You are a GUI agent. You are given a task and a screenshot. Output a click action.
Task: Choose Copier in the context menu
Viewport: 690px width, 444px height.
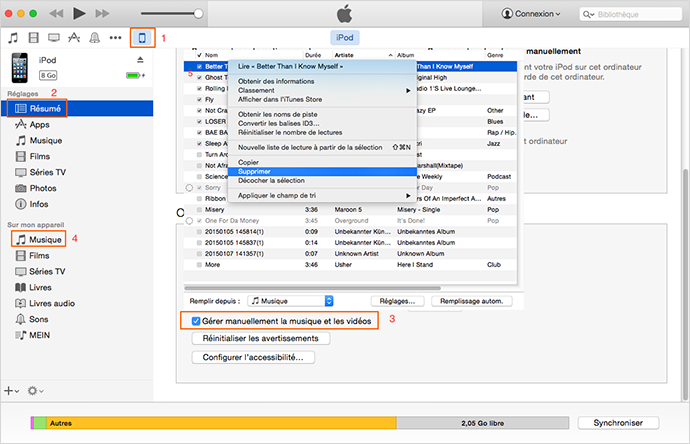322,162
